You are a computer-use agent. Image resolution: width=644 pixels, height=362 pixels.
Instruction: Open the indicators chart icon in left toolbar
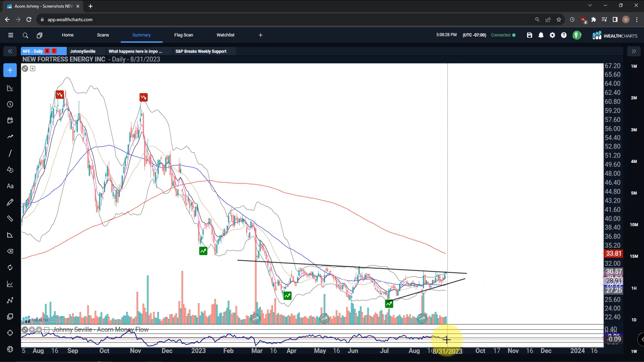(x=10, y=88)
